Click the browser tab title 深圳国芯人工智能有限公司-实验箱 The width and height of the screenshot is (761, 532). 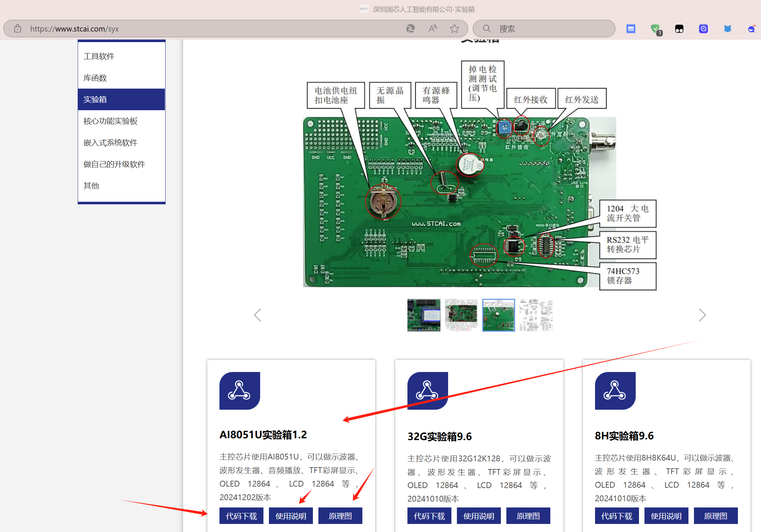[x=424, y=9]
